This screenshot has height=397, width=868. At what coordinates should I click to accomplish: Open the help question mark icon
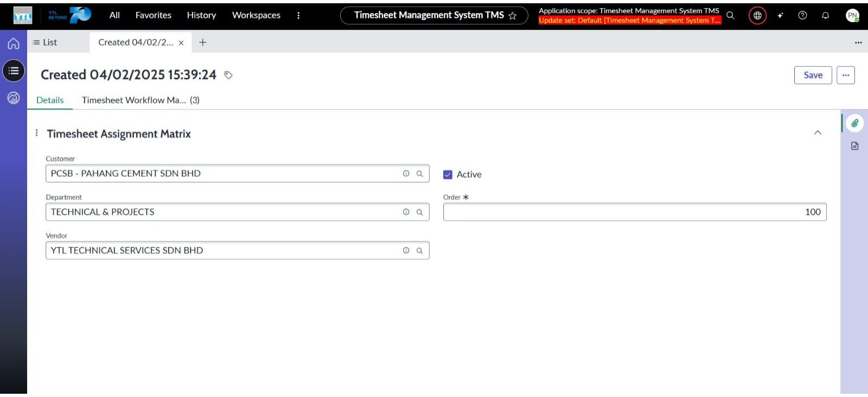click(x=802, y=15)
